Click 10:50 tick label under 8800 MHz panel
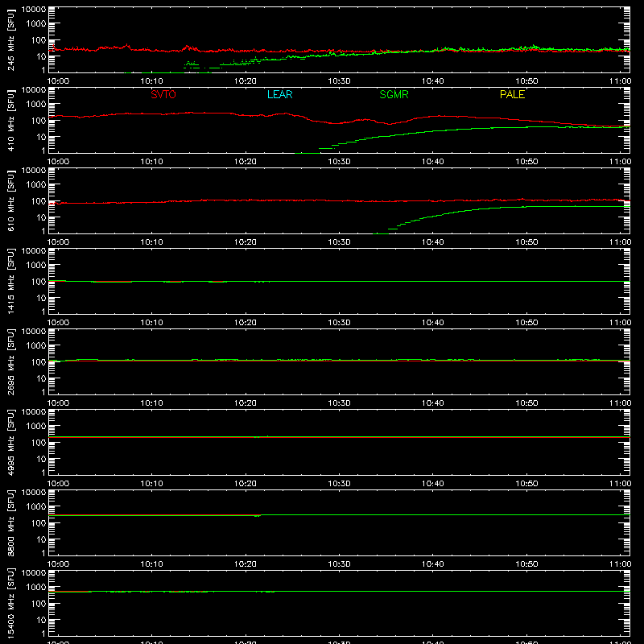The width and height of the screenshot is (644, 644). coord(526,564)
